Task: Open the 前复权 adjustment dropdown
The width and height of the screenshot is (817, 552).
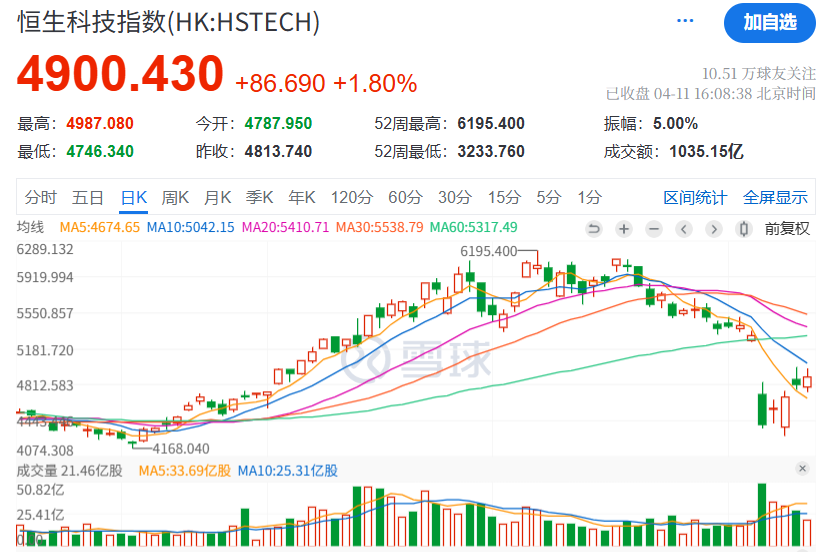Action: tap(787, 229)
